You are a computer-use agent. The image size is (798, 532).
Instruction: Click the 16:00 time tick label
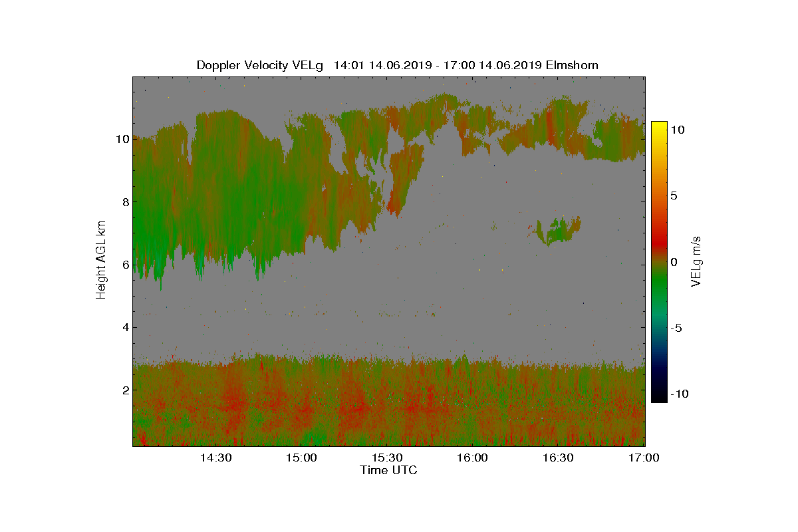pos(473,458)
